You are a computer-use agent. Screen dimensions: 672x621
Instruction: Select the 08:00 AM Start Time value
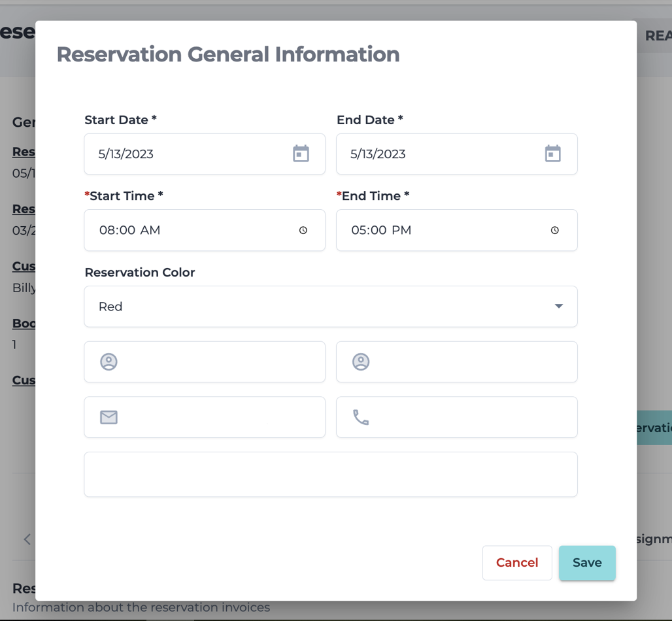(x=129, y=230)
